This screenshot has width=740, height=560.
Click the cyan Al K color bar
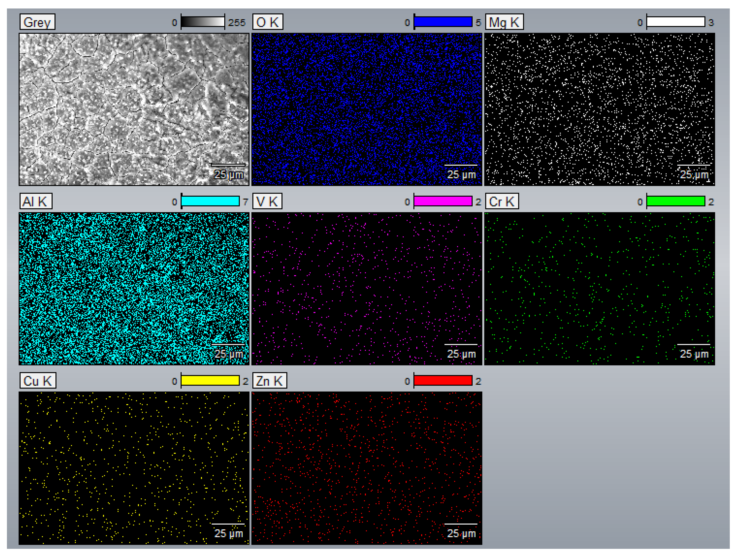[210, 201]
